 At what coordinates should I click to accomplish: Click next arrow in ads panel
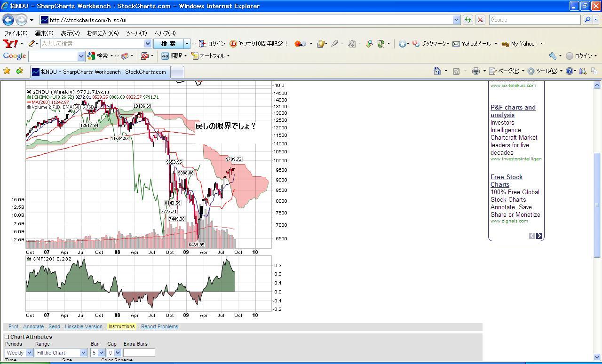click(539, 236)
